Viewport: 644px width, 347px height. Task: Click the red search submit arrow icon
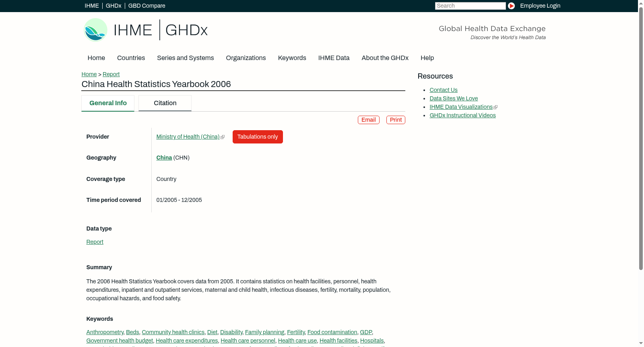pyautogui.click(x=511, y=6)
